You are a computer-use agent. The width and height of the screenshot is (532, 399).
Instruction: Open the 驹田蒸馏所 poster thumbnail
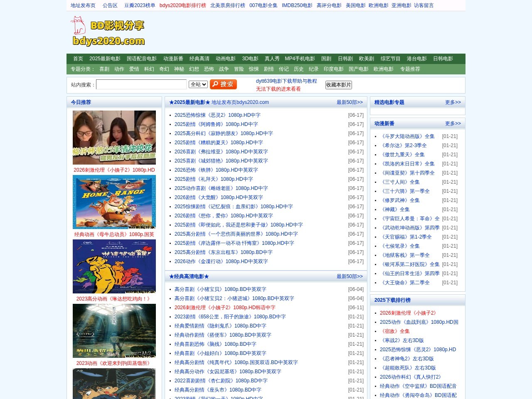click(114, 331)
